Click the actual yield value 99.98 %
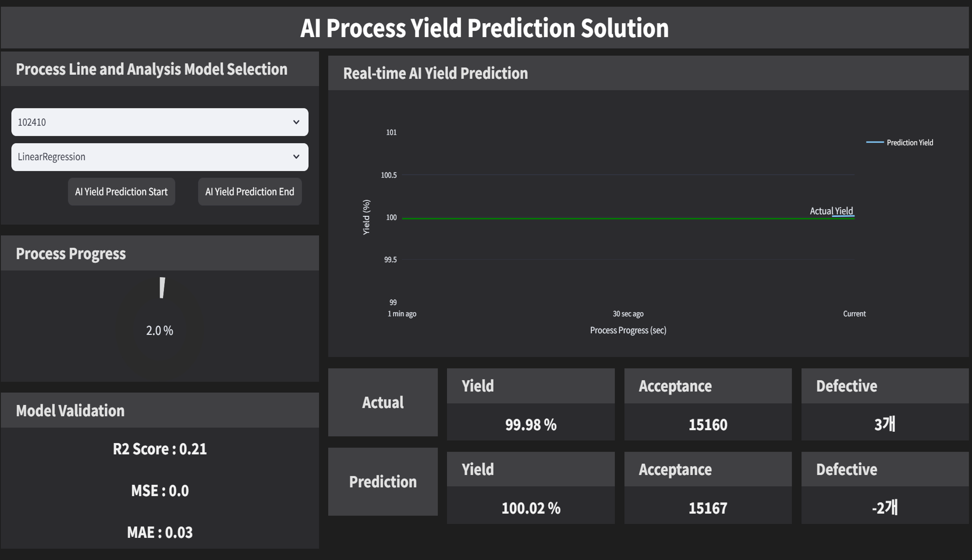The image size is (972, 560). tap(530, 424)
